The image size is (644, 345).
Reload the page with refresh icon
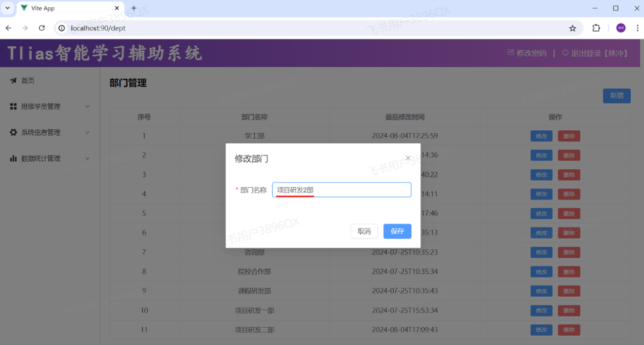tap(42, 28)
